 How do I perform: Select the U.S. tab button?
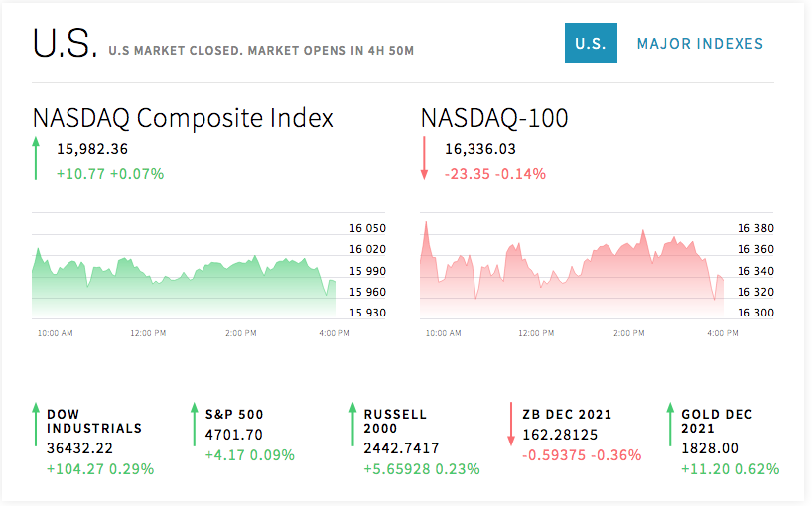tap(591, 43)
